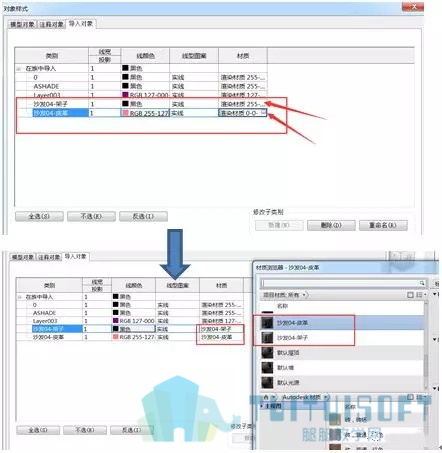Click the pink RGB 255-127 color swatch in top table

point(125,113)
